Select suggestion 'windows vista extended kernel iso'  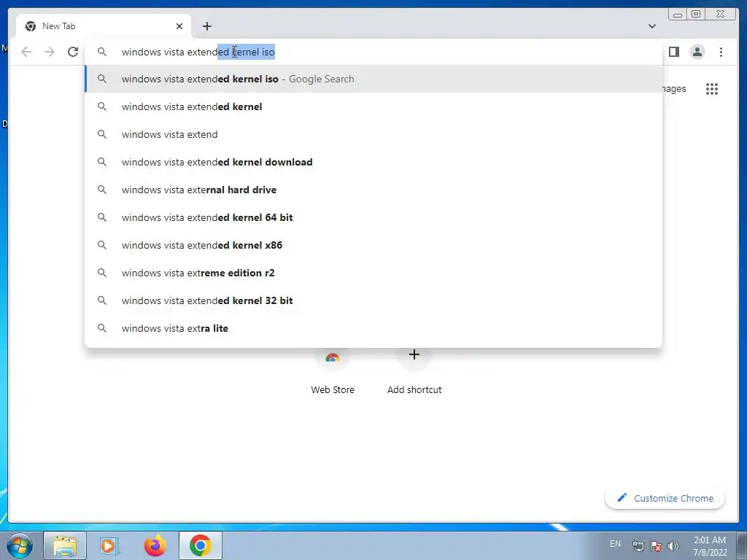373,79
